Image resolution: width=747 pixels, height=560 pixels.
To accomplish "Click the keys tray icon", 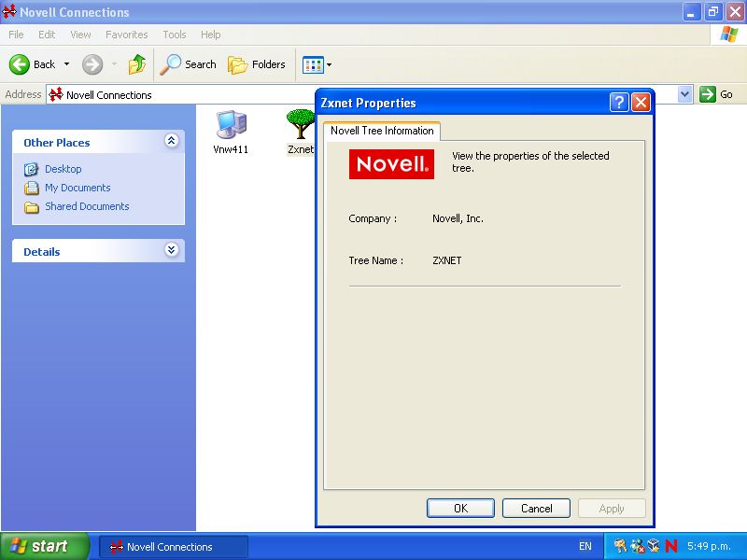I will [x=620, y=546].
